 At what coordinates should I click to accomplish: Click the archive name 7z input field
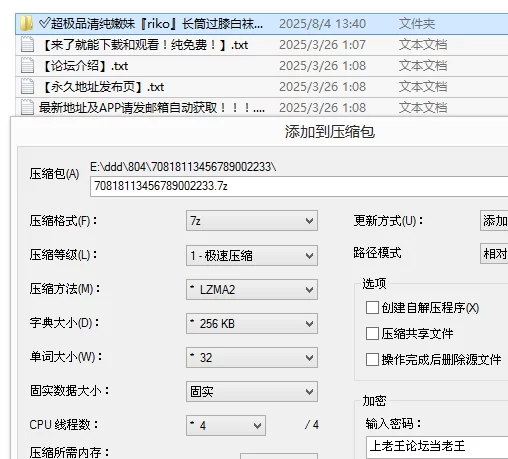(x=299, y=186)
